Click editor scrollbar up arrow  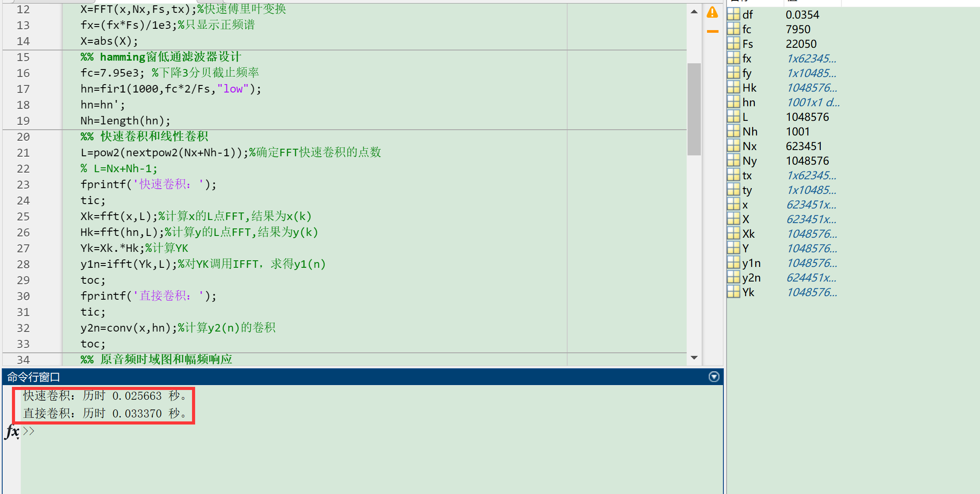694,12
